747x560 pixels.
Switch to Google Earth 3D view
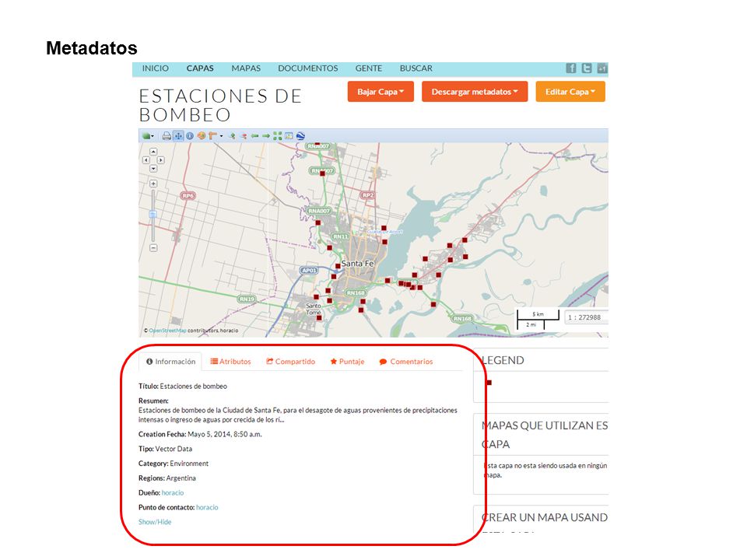(x=300, y=136)
